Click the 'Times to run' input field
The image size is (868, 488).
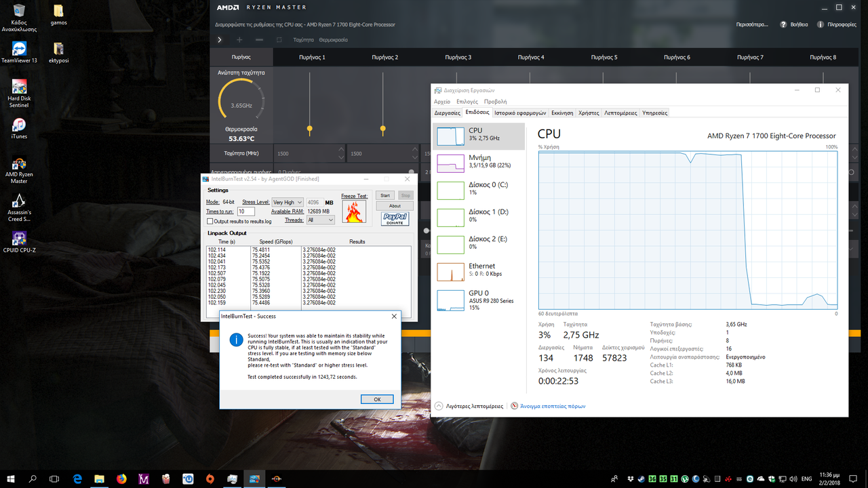click(x=245, y=211)
